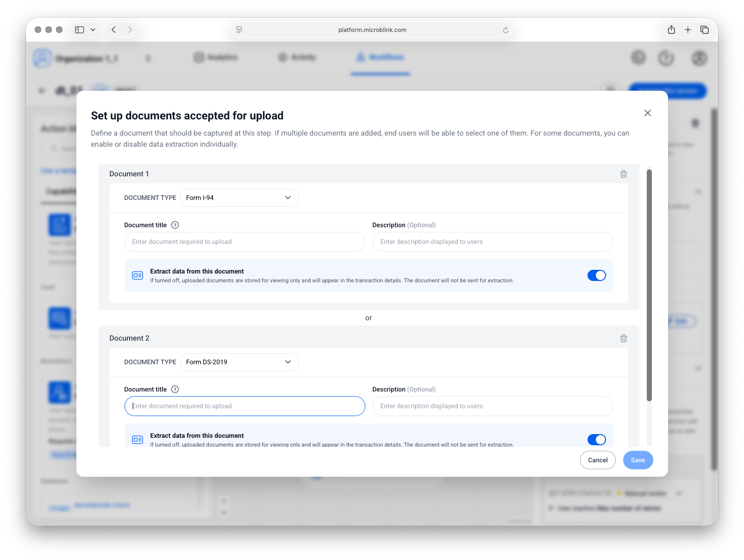The image size is (744, 560).
Task: Click the dialog's vertical scrollbar
Action: [649, 285]
